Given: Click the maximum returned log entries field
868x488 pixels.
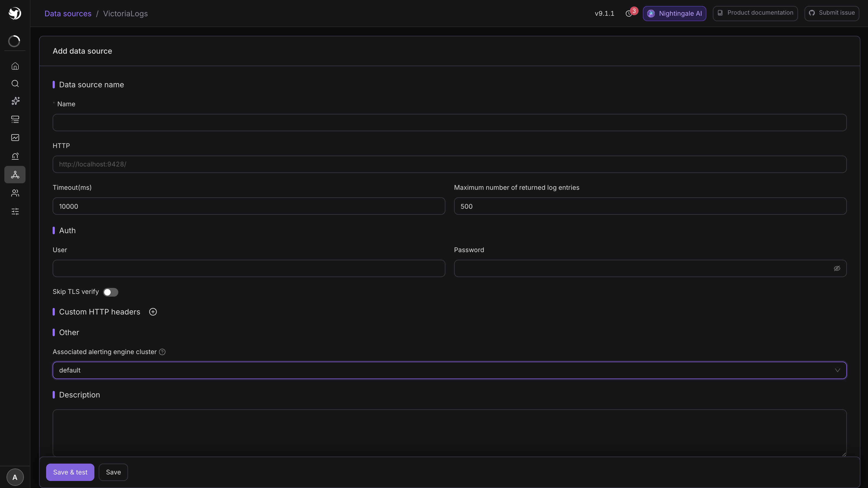Looking at the screenshot, I should click(650, 206).
